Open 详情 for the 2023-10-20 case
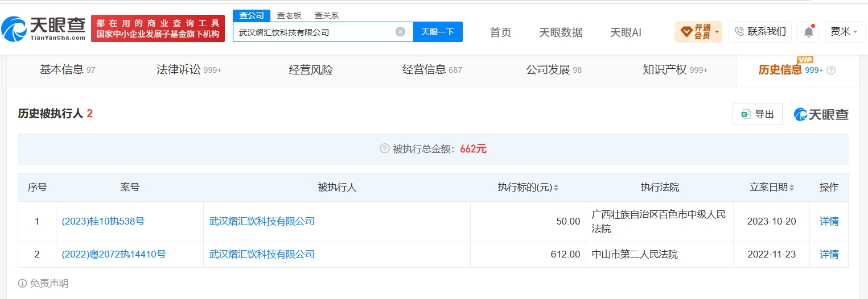The height and width of the screenshot is (299, 868). pos(829,221)
